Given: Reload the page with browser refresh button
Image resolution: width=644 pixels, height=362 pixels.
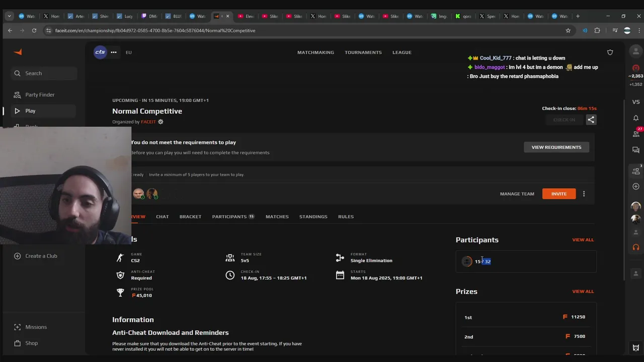Looking at the screenshot, I should [34, 30].
